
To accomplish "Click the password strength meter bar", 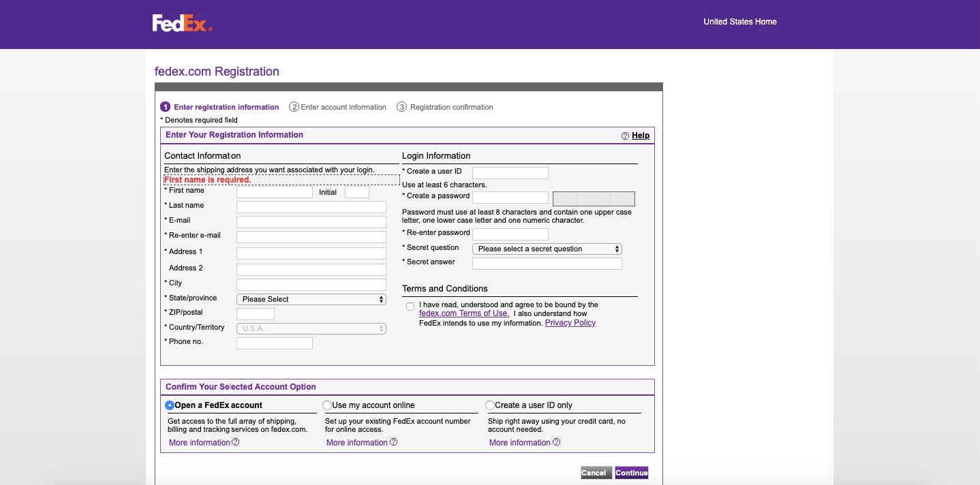I will tap(594, 199).
